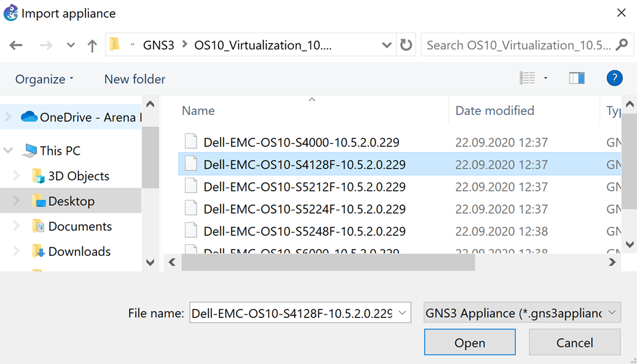Change view layout icon

click(x=527, y=78)
